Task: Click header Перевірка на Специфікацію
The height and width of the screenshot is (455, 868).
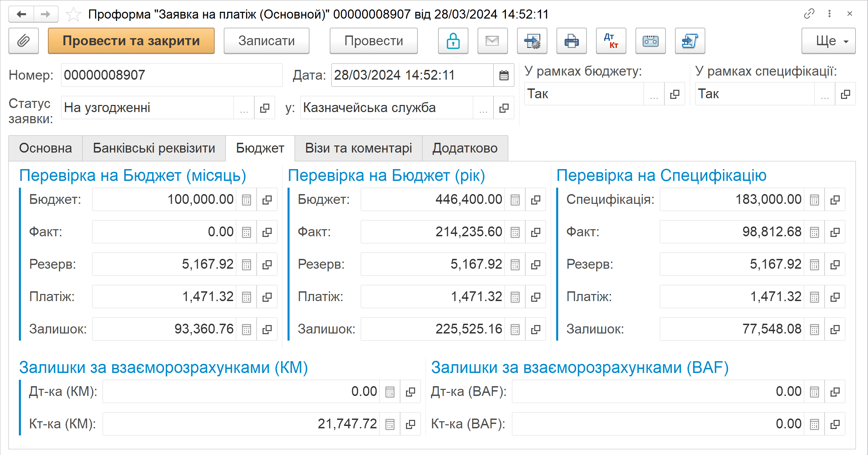Action: point(661,176)
